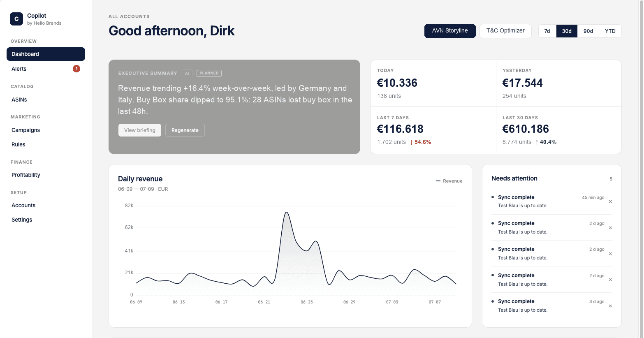Click the by Hello Brands subtitle

tap(44, 23)
